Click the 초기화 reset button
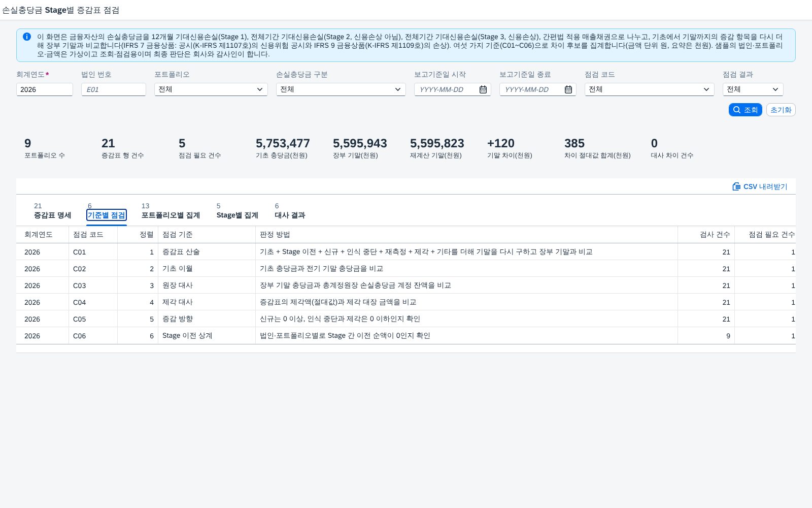 click(781, 110)
